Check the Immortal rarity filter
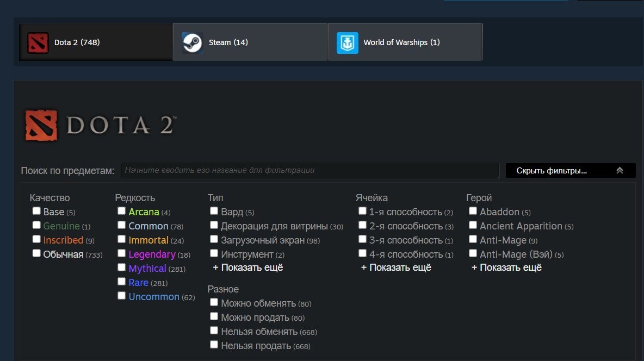This screenshot has width=644, height=361. 121,239
